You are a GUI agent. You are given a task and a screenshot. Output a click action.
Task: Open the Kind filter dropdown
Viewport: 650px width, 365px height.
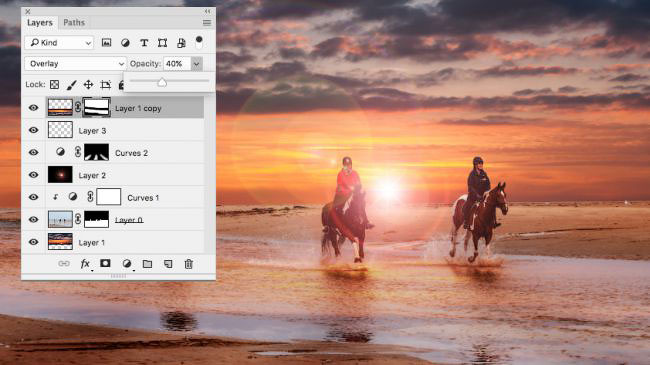59,43
